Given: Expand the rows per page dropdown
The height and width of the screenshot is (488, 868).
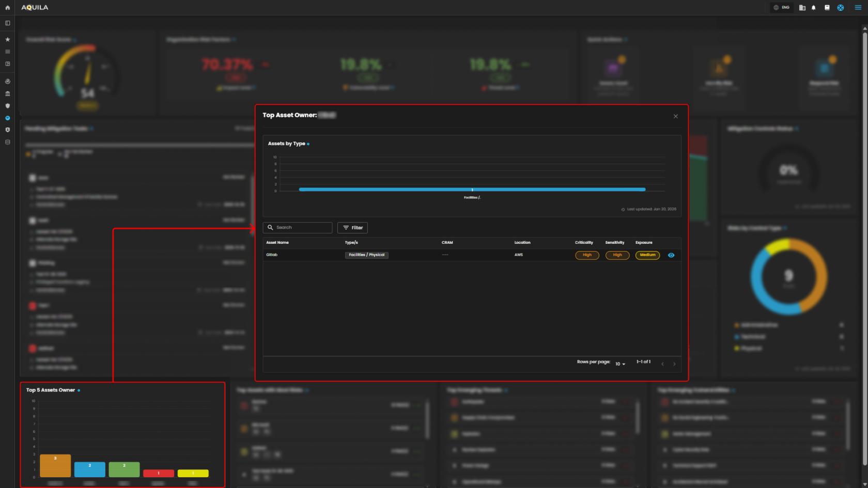Looking at the screenshot, I should point(620,364).
